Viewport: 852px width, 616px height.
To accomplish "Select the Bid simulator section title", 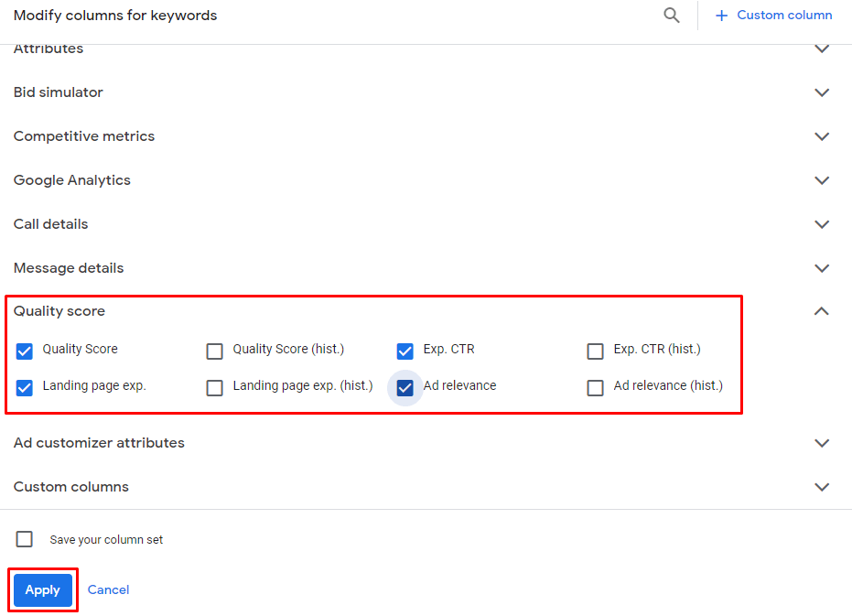I will (x=59, y=92).
